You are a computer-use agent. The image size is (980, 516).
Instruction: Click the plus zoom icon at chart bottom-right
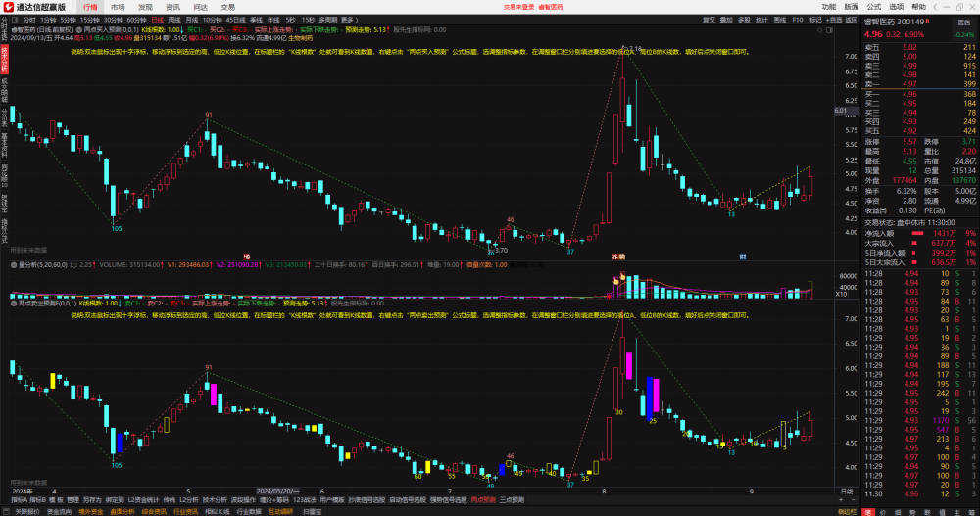click(841, 499)
